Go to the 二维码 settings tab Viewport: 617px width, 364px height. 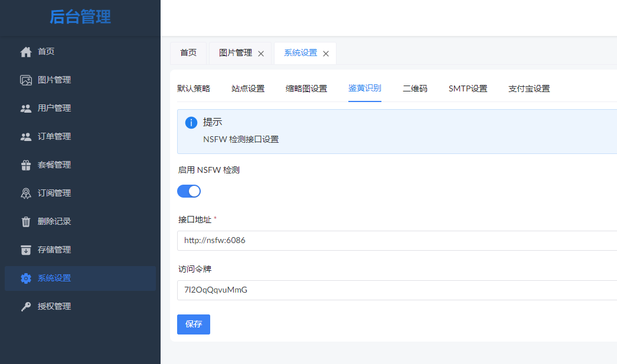point(415,89)
